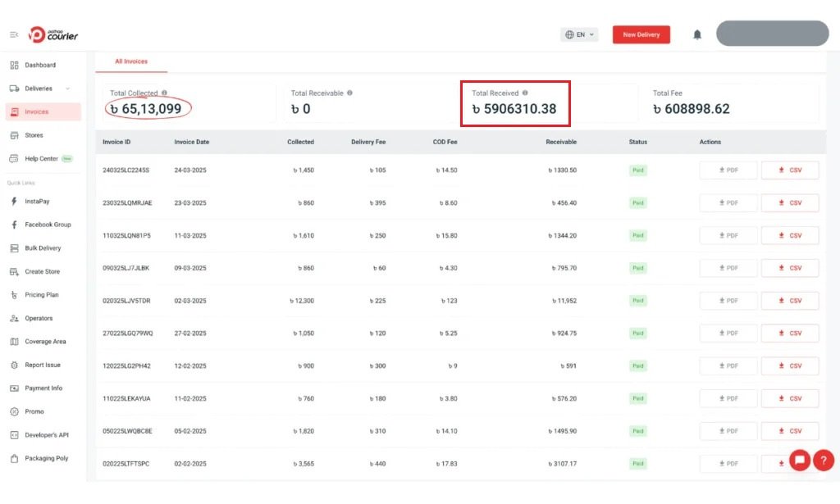Select the All Invoices tab
Viewport: 840px width, 504px height.
pos(130,61)
